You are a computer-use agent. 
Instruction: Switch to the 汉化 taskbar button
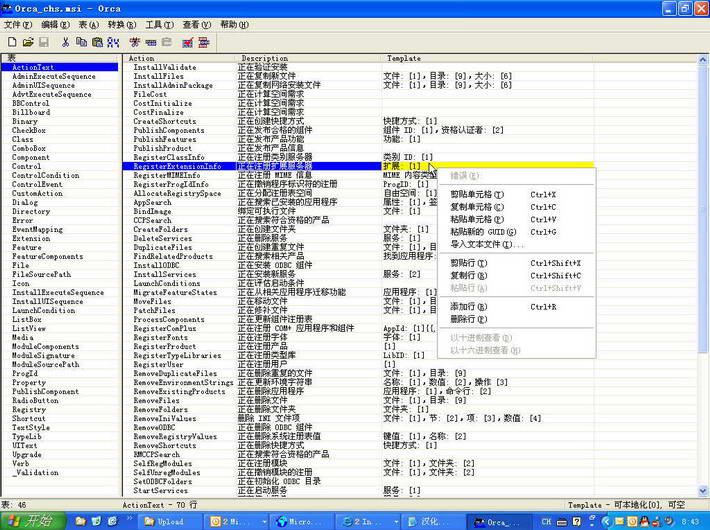tap(434, 522)
